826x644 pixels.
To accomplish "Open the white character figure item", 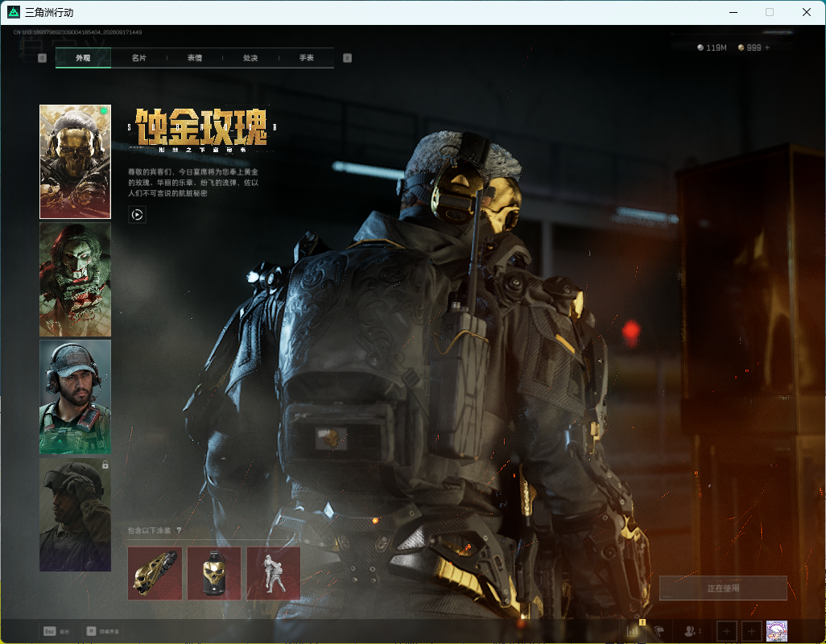I will tap(274, 573).
